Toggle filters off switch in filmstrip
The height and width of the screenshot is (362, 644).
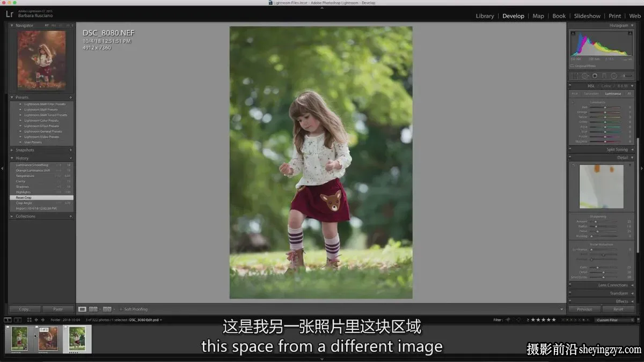click(638, 320)
